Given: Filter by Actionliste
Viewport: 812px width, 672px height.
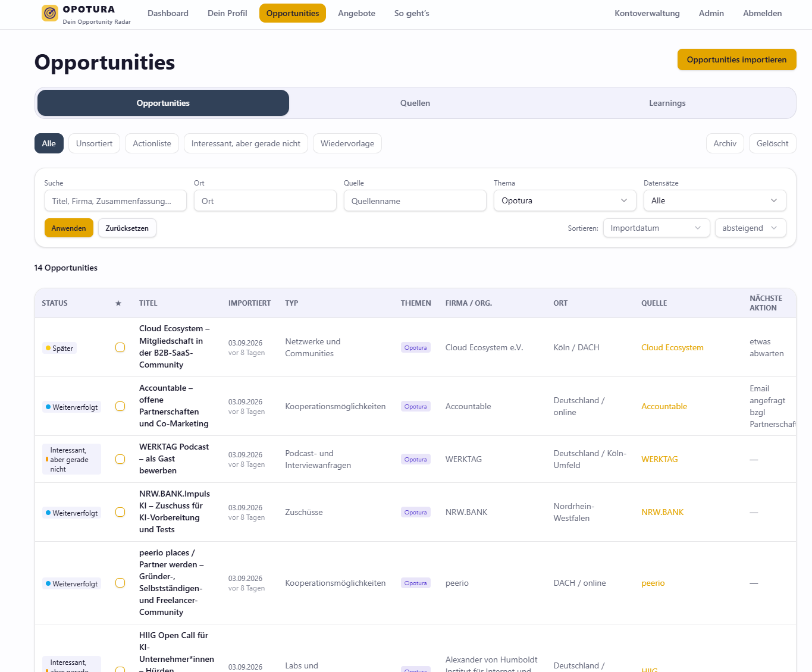Looking at the screenshot, I should pos(152,143).
